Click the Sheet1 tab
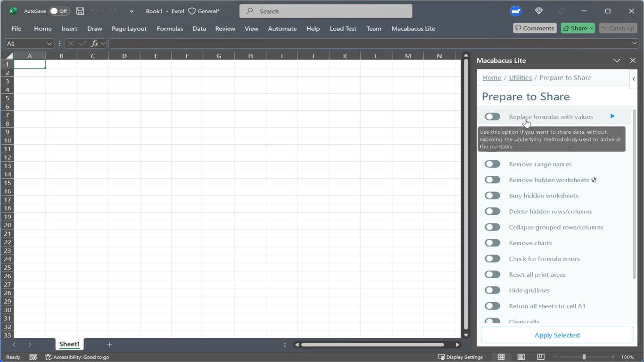644x362 pixels. [69, 344]
